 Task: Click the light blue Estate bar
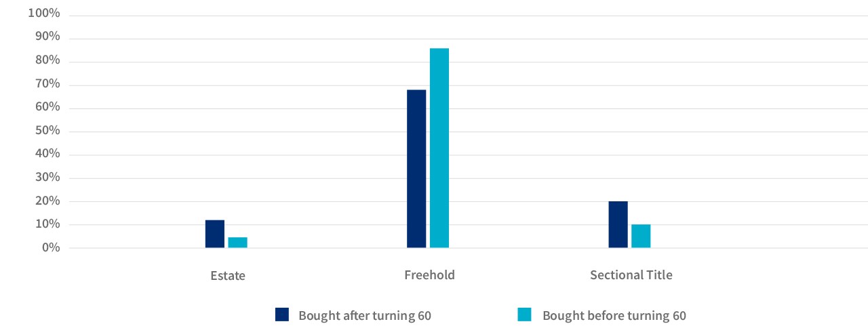click(x=238, y=243)
